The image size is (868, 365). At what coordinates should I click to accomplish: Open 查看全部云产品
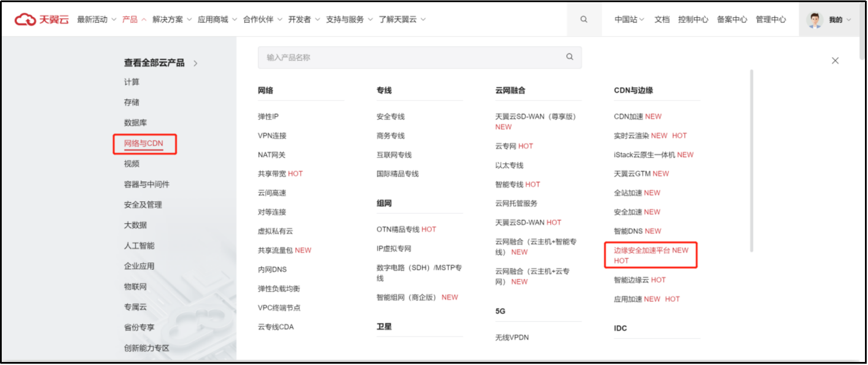pyautogui.click(x=154, y=63)
